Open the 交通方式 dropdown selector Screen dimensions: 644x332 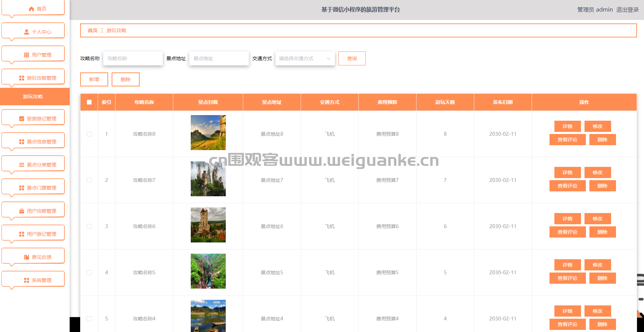tap(305, 58)
